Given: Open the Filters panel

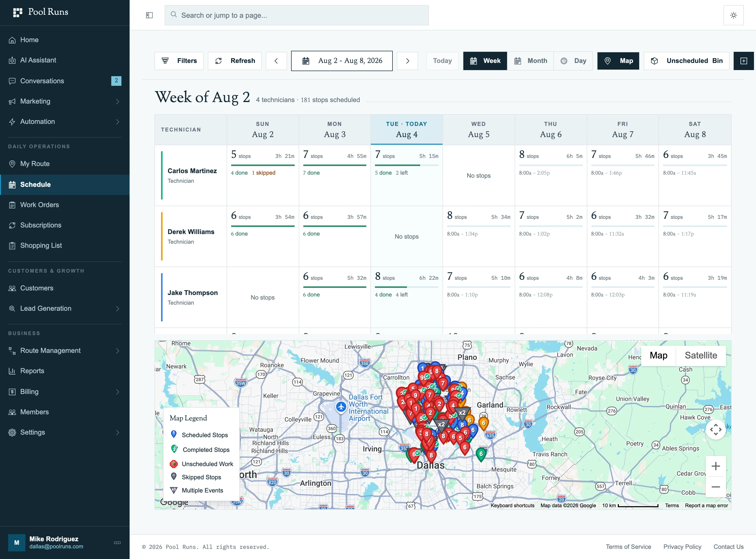Looking at the screenshot, I should point(179,61).
